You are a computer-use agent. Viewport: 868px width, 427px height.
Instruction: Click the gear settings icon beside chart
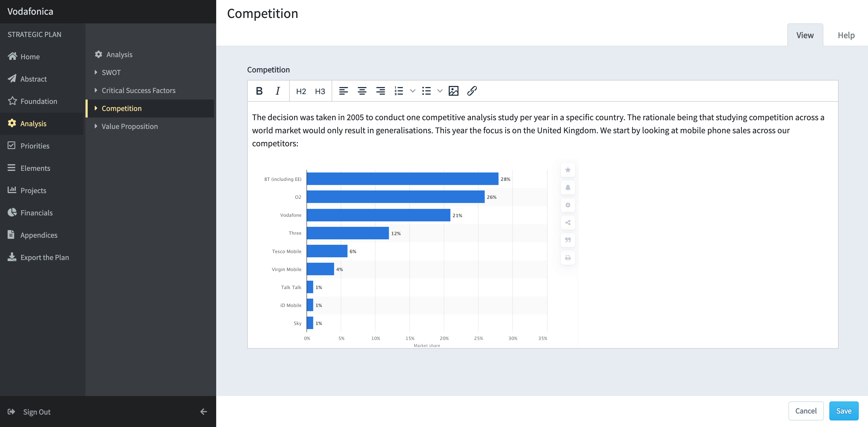point(568,205)
